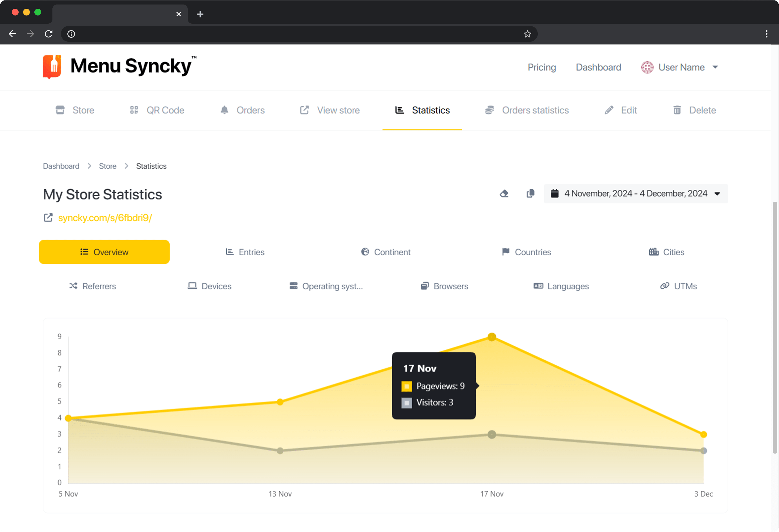Click the My Store Statistics heading
This screenshot has width=779, height=532.
click(x=103, y=194)
